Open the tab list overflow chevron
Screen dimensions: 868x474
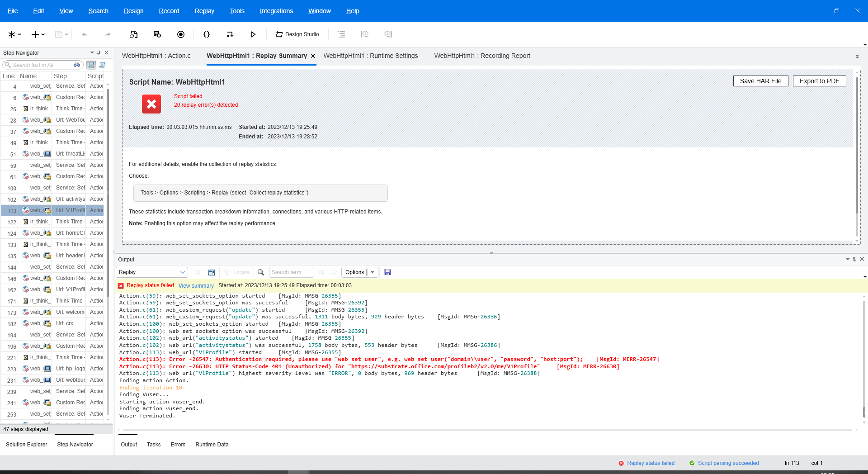(x=857, y=57)
